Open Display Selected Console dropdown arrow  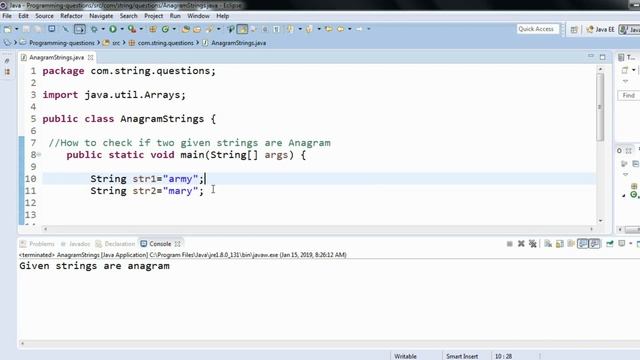(x=631, y=244)
